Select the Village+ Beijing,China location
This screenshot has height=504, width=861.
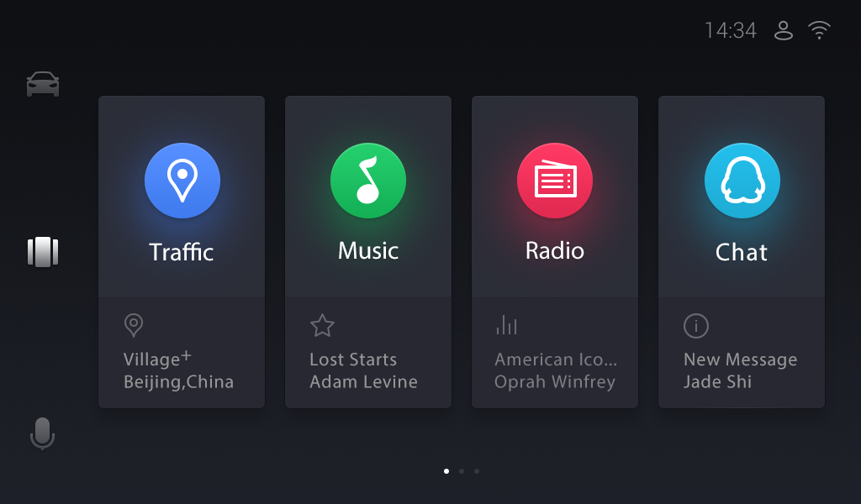click(178, 370)
